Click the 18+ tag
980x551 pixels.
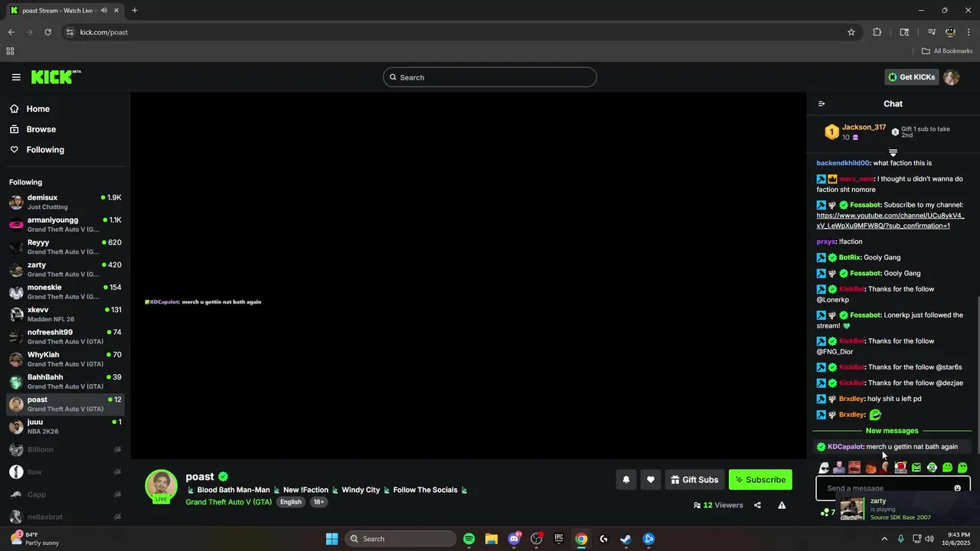pyautogui.click(x=318, y=502)
